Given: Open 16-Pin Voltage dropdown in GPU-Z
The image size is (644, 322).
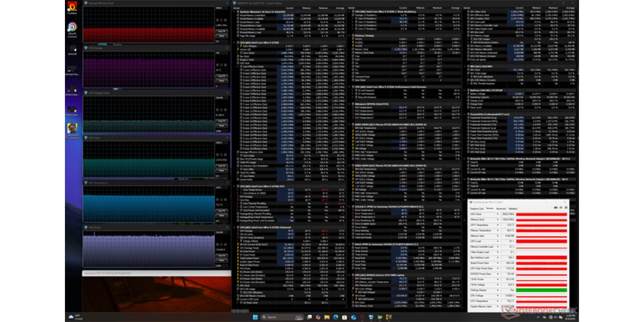Looking at the screenshot, I should pos(497,284).
